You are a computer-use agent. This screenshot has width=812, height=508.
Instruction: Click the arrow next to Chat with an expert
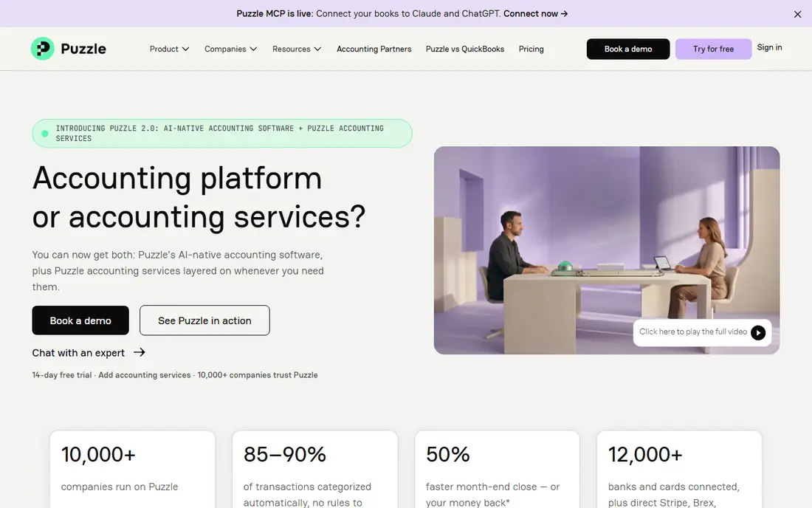click(x=140, y=352)
